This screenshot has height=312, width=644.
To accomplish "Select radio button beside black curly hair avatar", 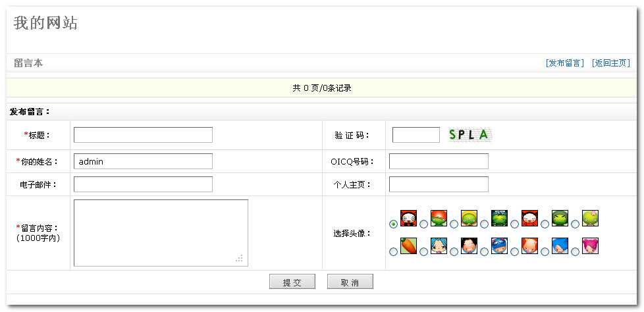I will (x=454, y=251).
